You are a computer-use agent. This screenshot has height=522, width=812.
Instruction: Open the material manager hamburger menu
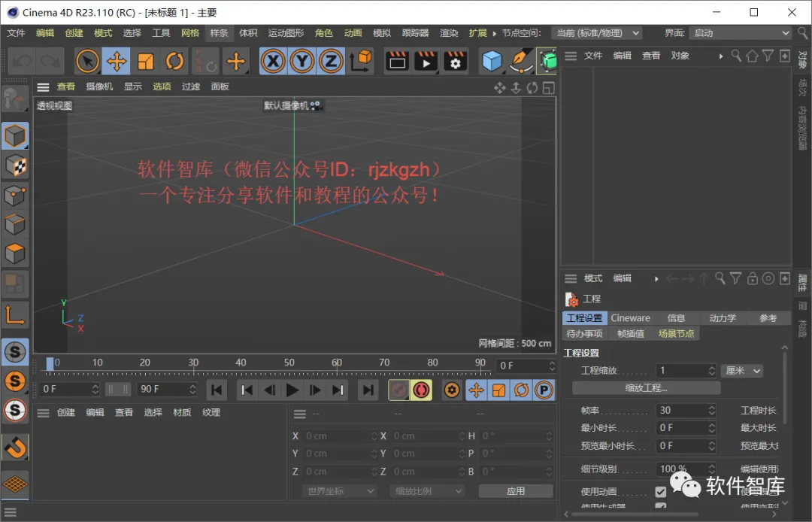44,413
